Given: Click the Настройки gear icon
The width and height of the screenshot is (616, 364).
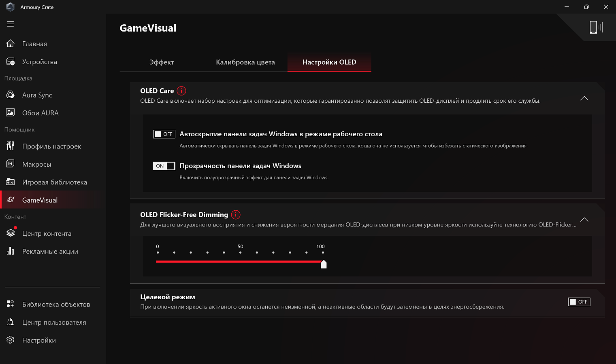Looking at the screenshot, I should [11, 340].
